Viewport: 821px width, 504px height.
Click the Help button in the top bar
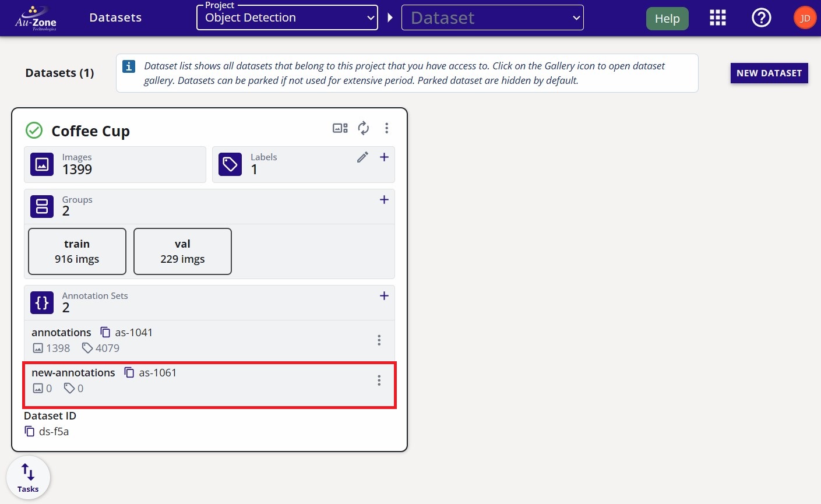point(667,18)
